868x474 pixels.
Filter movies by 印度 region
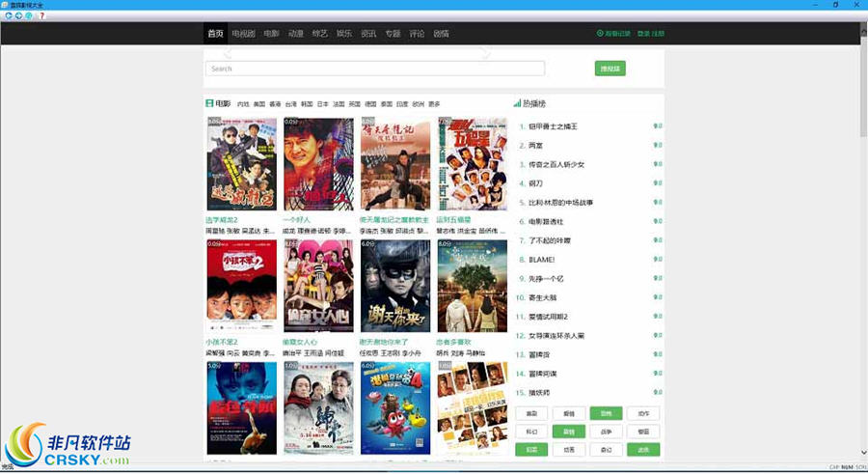pyautogui.click(x=402, y=104)
